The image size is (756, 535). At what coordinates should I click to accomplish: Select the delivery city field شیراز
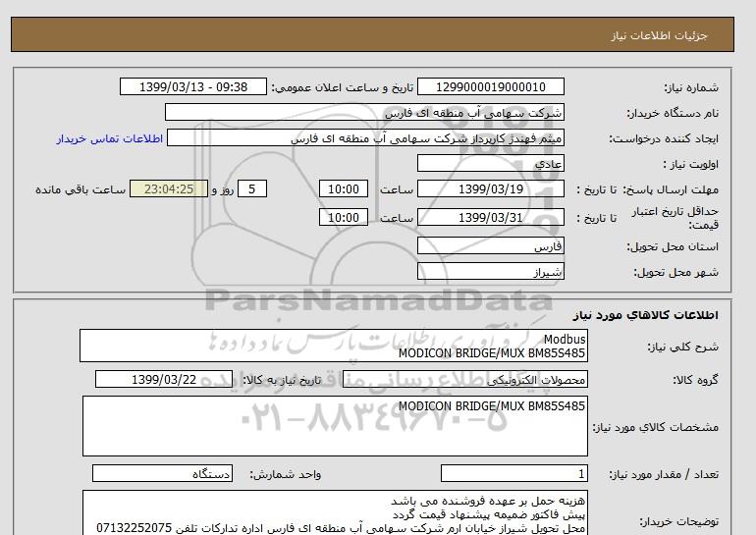490,271
